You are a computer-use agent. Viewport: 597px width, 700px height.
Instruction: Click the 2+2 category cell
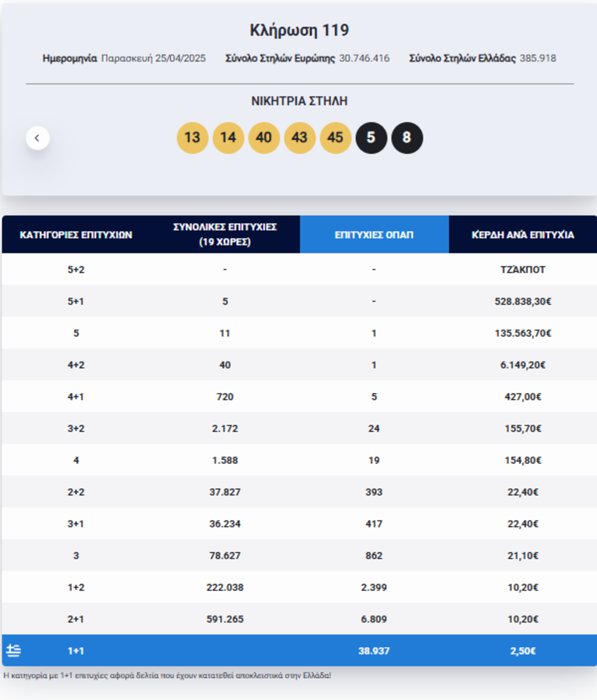pyautogui.click(x=76, y=492)
